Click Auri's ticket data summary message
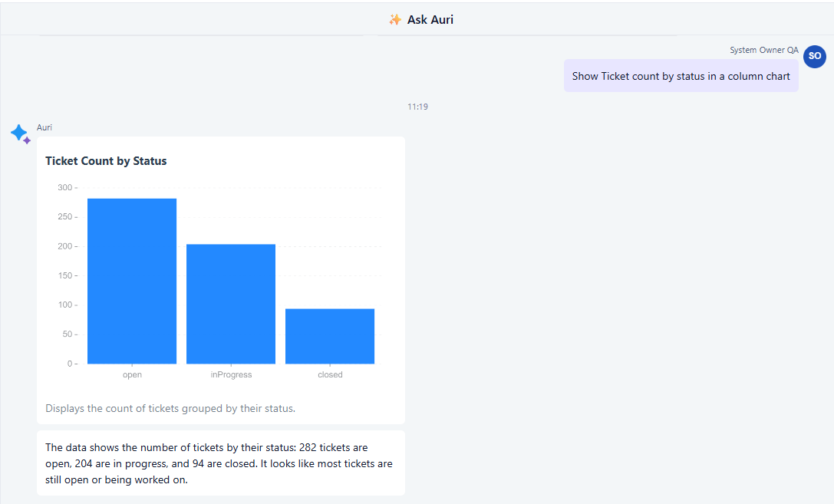834x504 pixels. (220, 463)
